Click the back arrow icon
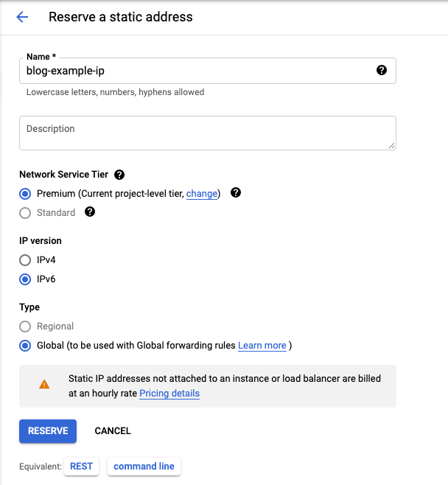The image size is (448, 485). pyautogui.click(x=22, y=17)
